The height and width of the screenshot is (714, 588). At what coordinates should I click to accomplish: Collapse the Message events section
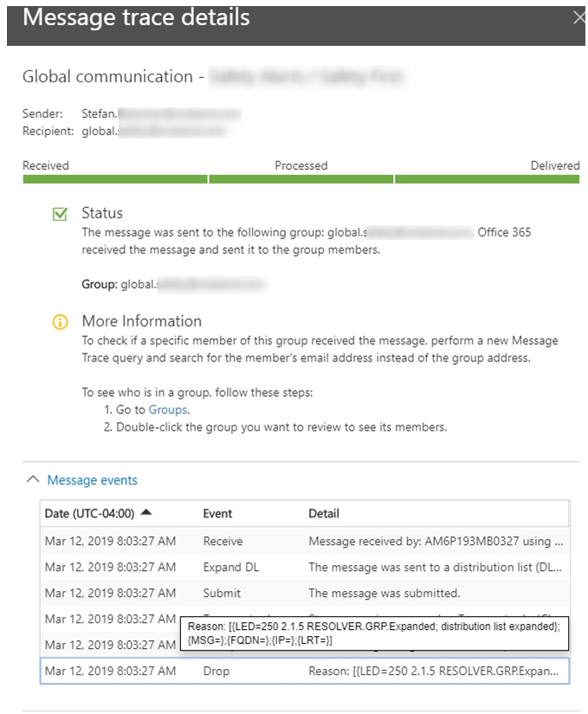point(92,480)
